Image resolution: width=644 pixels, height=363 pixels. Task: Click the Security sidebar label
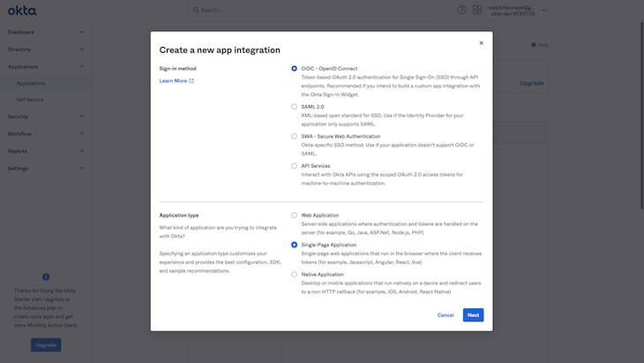[18, 117]
